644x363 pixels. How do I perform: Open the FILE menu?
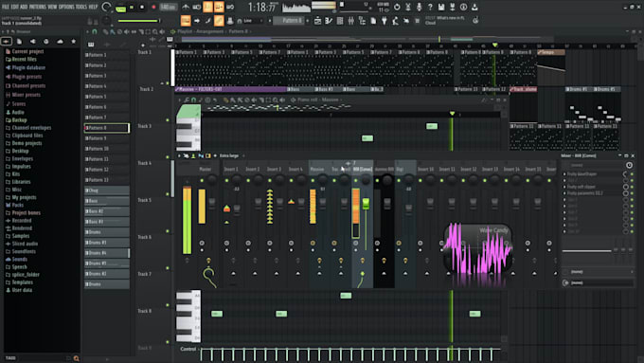point(6,7)
